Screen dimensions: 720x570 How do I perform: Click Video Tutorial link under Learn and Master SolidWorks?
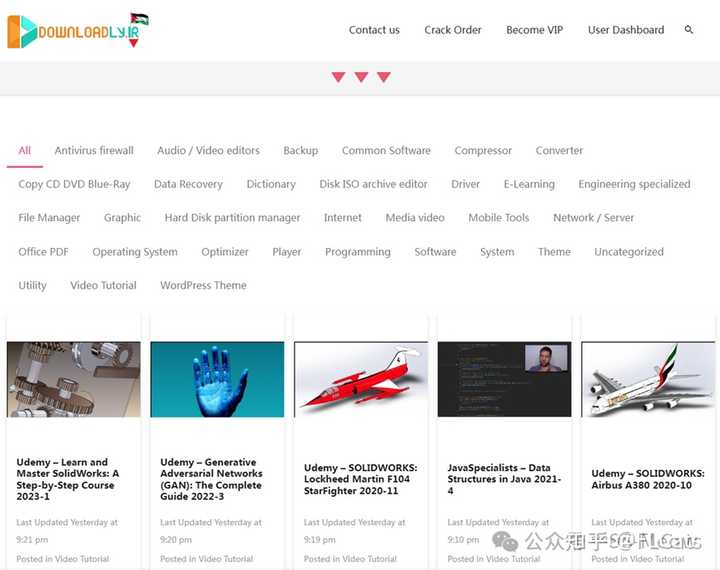(82, 559)
